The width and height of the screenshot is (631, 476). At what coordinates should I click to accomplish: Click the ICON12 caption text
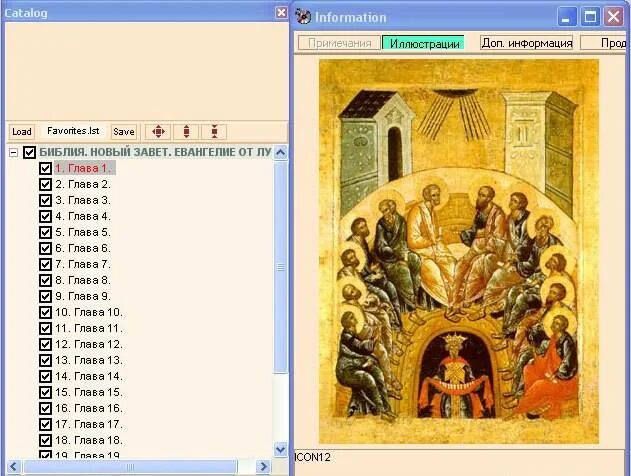point(312,457)
